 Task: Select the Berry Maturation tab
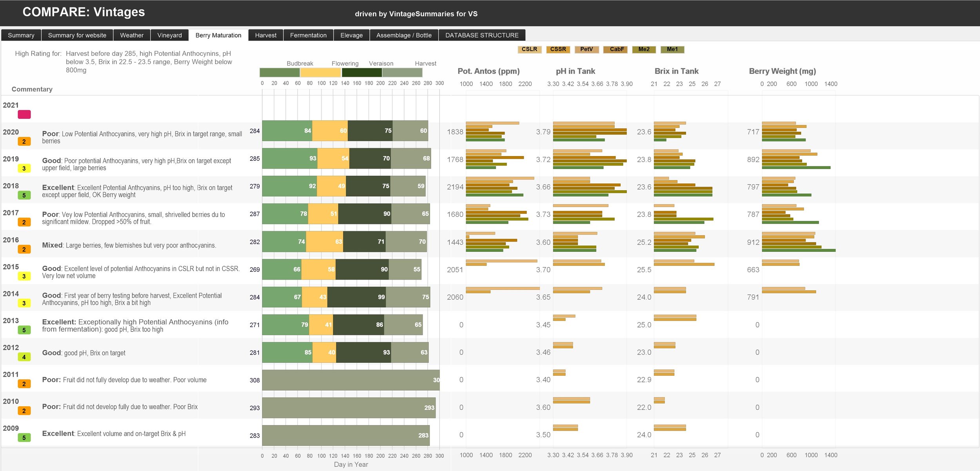218,35
